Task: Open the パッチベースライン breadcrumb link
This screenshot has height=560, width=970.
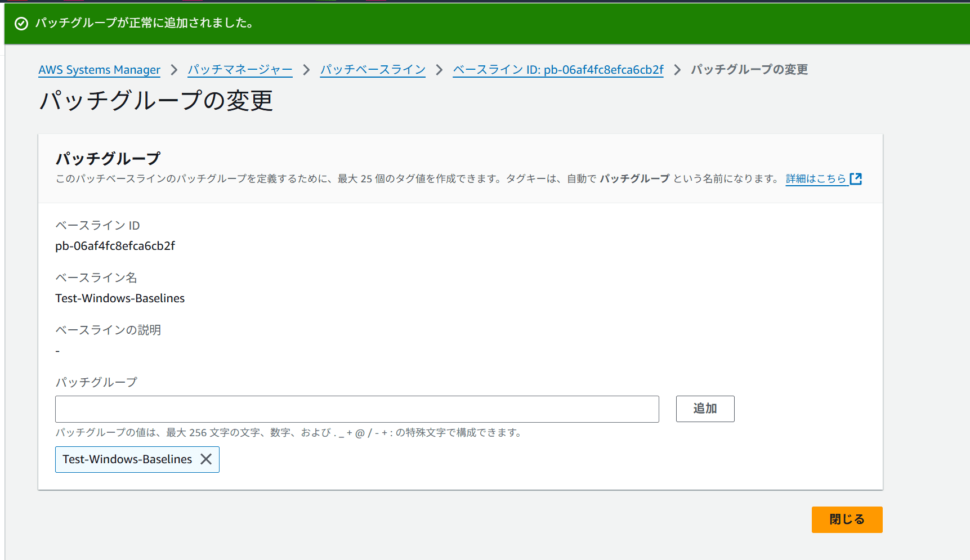Action: point(373,70)
